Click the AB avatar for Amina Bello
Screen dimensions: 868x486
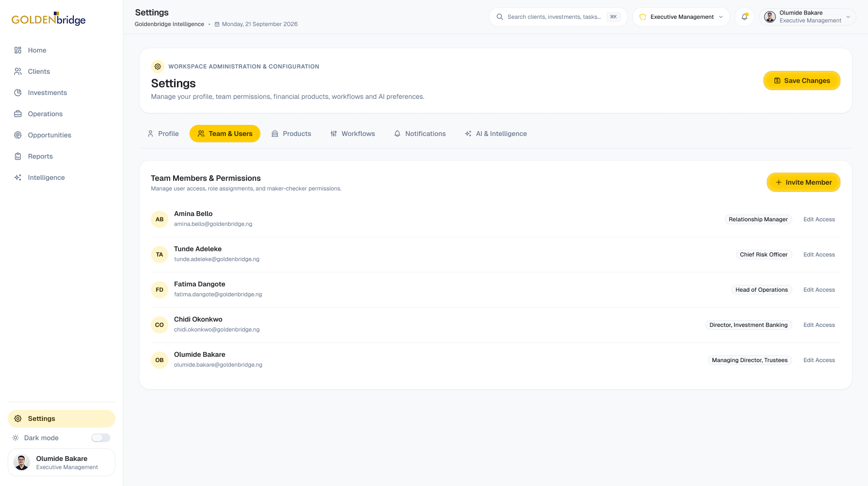[160, 219]
